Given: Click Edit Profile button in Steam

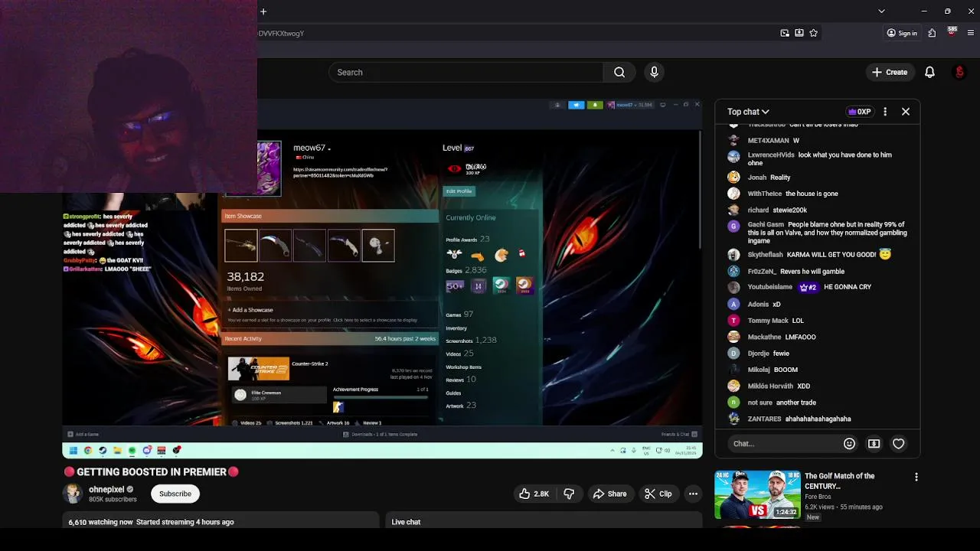Looking at the screenshot, I should [459, 191].
